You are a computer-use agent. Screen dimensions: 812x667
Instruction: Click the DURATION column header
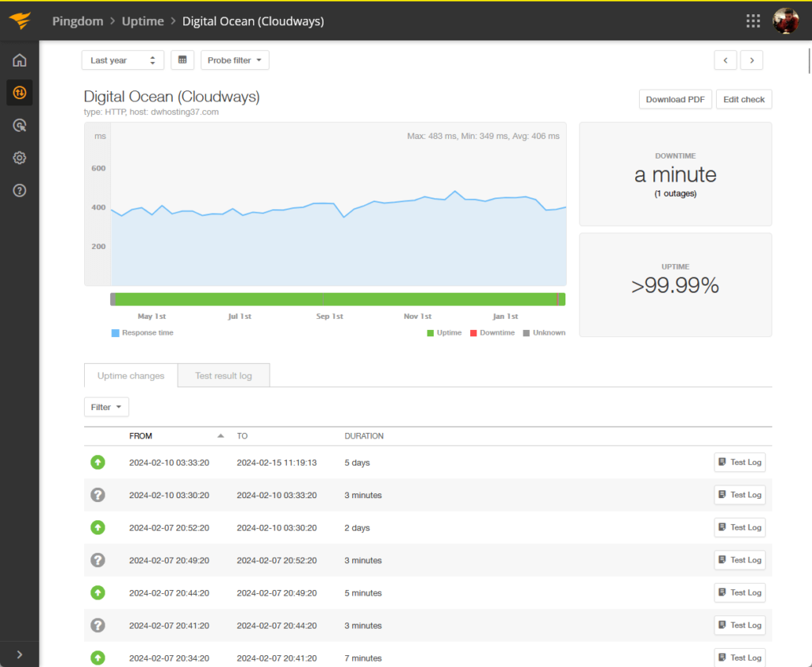[x=364, y=436]
